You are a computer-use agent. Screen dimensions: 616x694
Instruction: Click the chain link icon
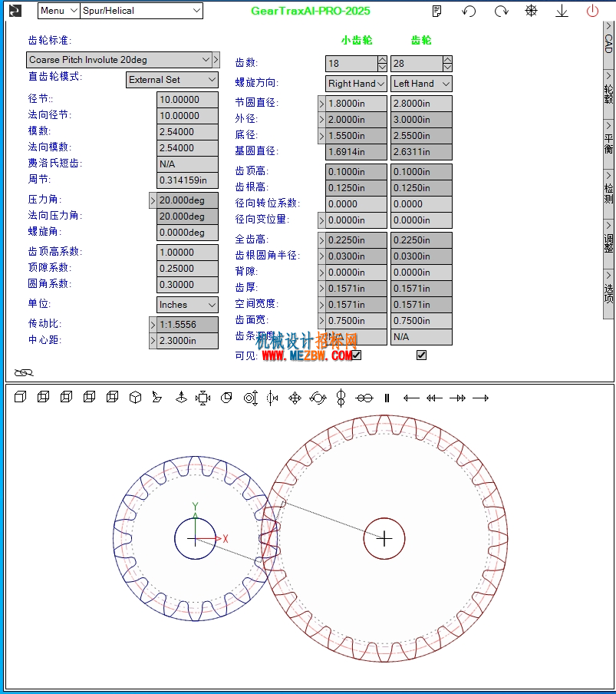pos(24,372)
